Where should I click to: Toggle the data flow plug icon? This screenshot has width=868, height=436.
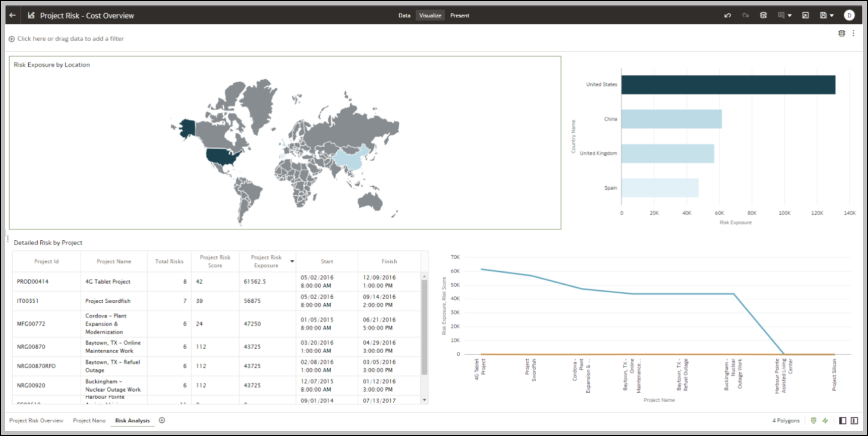pos(814,420)
